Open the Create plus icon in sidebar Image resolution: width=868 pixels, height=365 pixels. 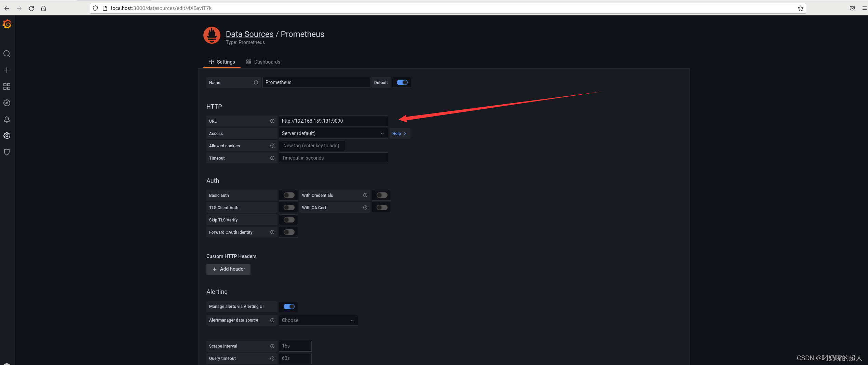(7, 70)
